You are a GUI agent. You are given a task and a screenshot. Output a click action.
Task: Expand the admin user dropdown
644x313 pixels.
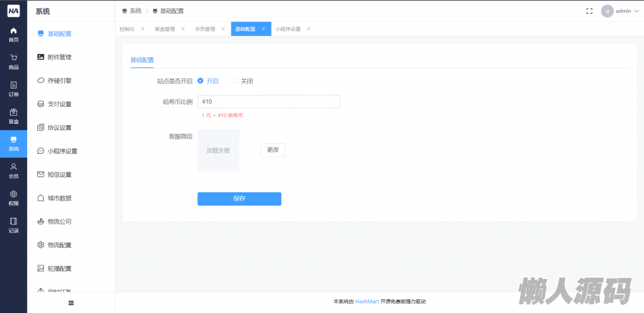pyautogui.click(x=620, y=11)
